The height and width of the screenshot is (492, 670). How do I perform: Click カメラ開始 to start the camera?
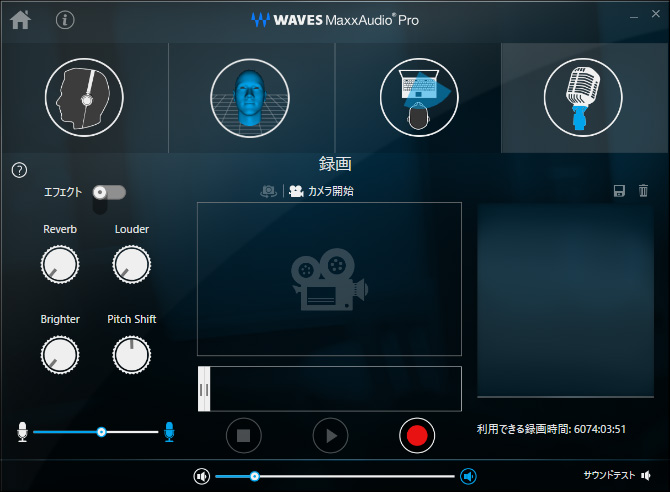tap(322, 191)
